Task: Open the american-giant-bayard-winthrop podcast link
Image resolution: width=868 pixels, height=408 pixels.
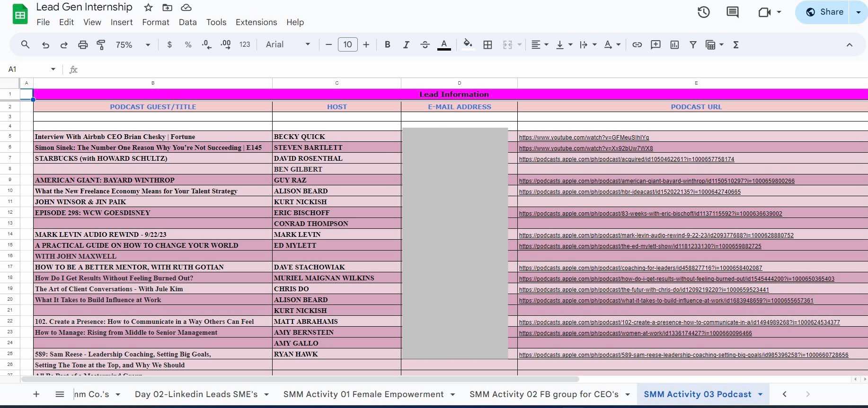Action: [x=656, y=181]
